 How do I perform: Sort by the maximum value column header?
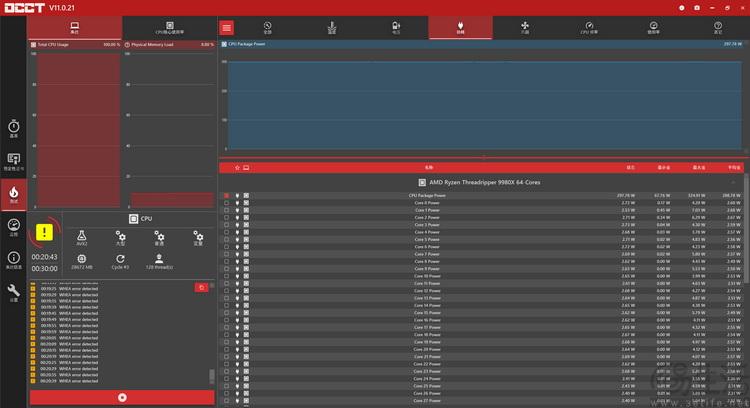(x=699, y=168)
